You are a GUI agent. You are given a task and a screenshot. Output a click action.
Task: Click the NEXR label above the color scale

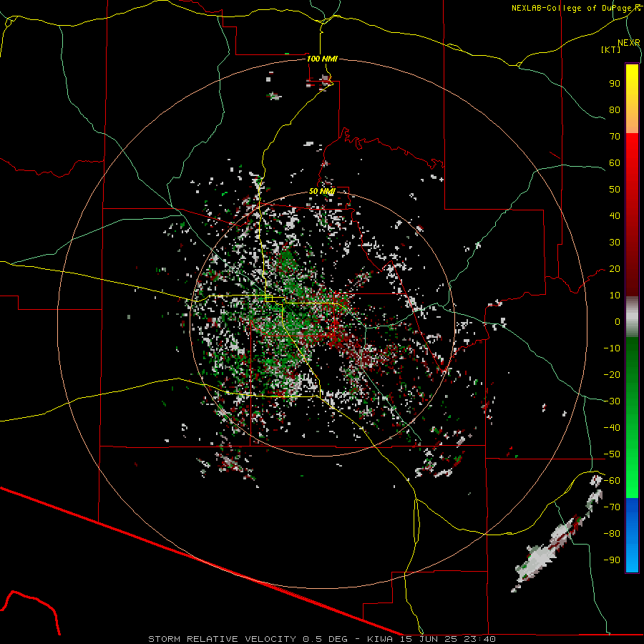(629, 43)
